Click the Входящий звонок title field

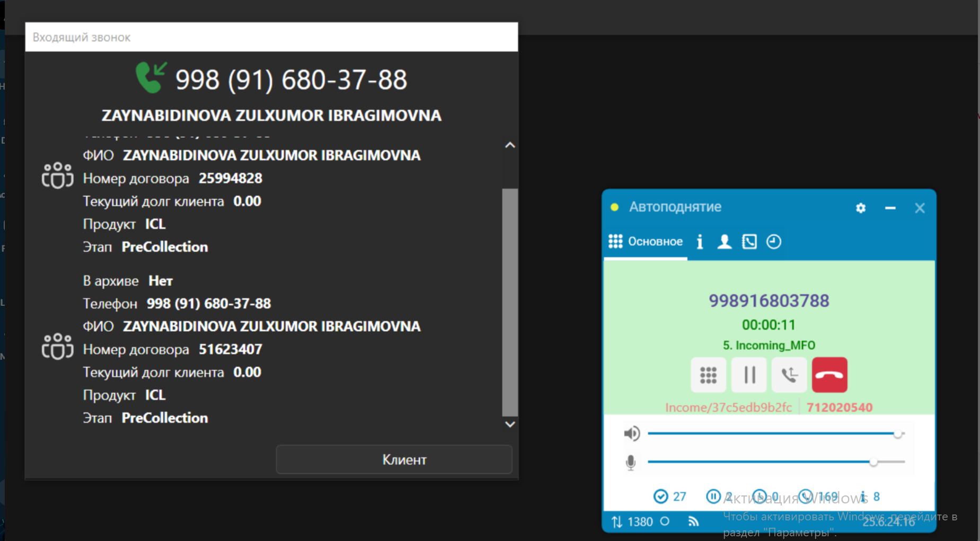271,37
